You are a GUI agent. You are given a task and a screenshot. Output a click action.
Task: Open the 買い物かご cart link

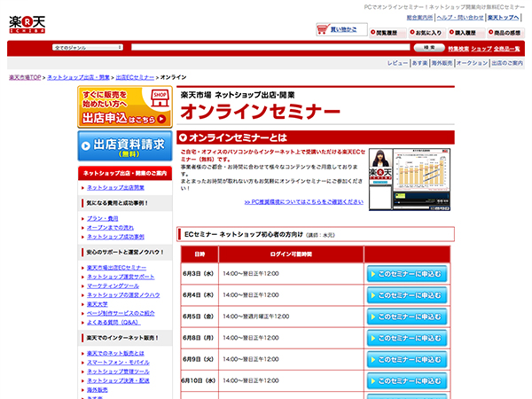[343, 29]
